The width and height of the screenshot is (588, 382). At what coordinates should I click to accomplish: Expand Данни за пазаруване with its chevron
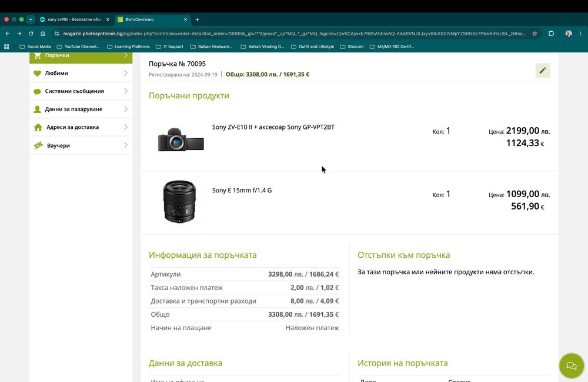126,109
